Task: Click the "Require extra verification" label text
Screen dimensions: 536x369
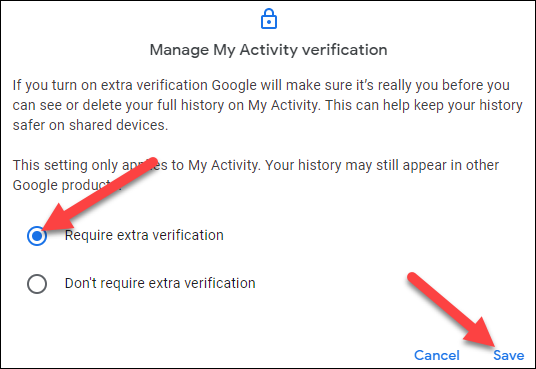Action: pos(144,235)
